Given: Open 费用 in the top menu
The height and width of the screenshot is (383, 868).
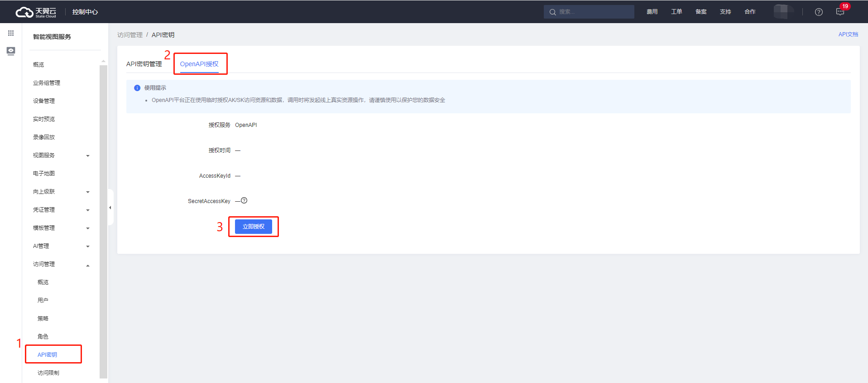Looking at the screenshot, I should (x=652, y=12).
